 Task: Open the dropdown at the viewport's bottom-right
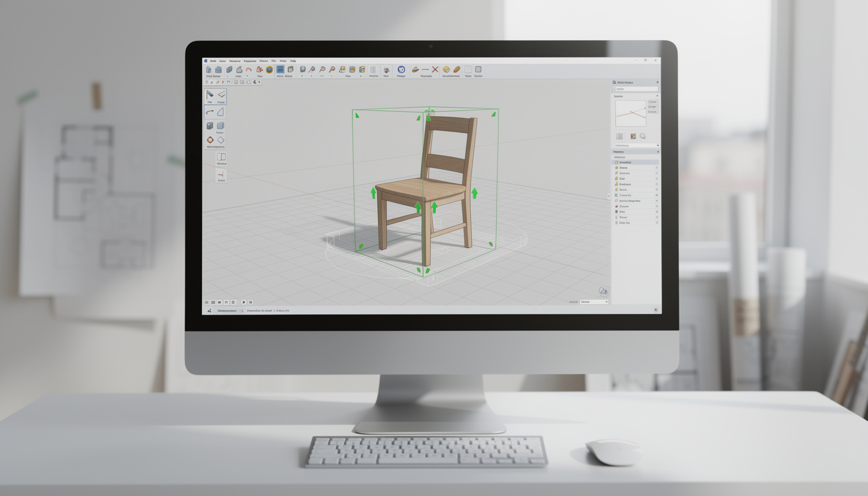click(594, 302)
